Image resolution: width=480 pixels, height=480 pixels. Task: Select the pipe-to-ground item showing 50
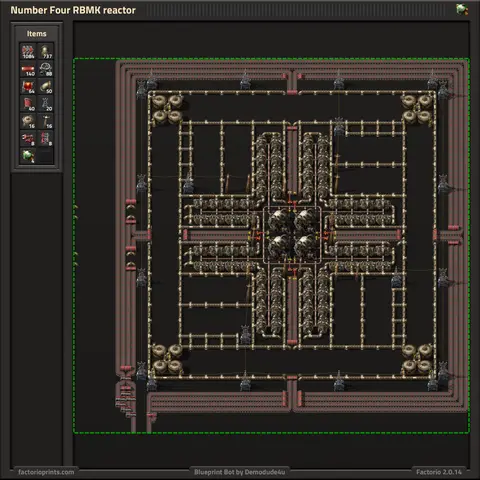point(45,86)
